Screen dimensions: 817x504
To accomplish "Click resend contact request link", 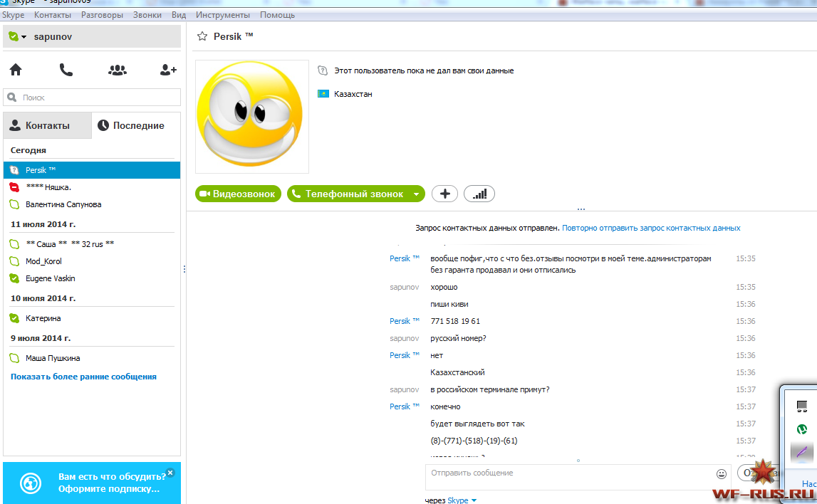I will [x=651, y=229].
